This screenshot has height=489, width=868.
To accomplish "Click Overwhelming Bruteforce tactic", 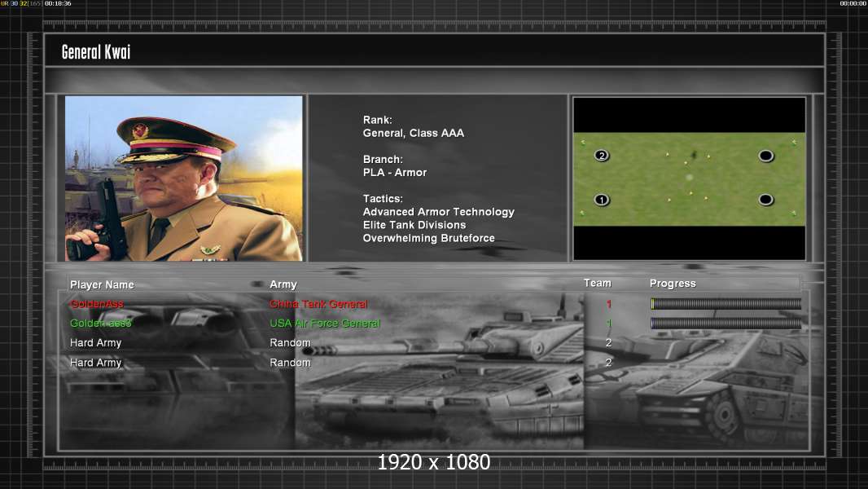I will click(429, 238).
